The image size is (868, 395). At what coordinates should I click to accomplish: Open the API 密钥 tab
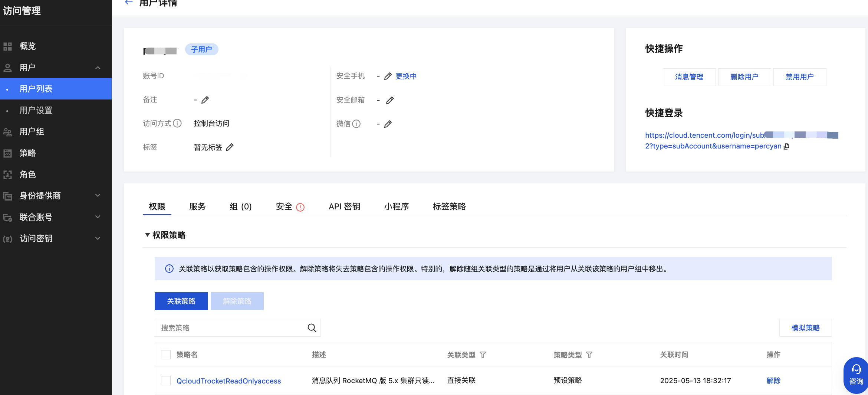pos(345,206)
